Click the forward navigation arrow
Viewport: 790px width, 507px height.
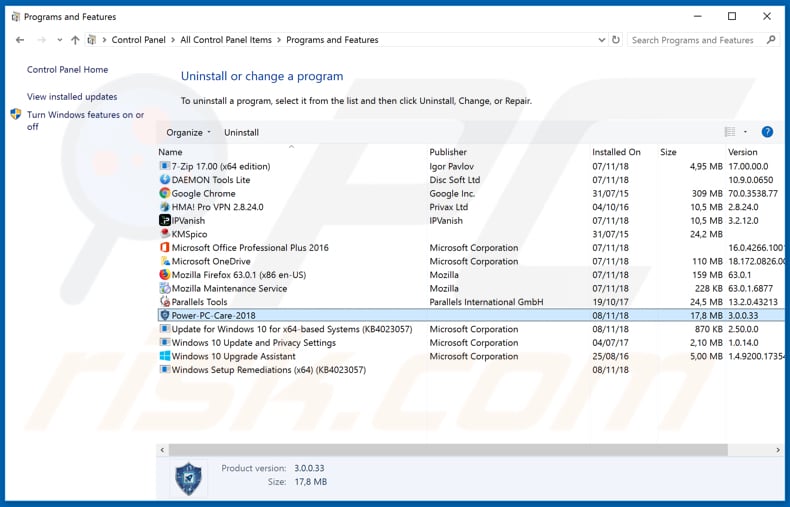(x=42, y=40)
